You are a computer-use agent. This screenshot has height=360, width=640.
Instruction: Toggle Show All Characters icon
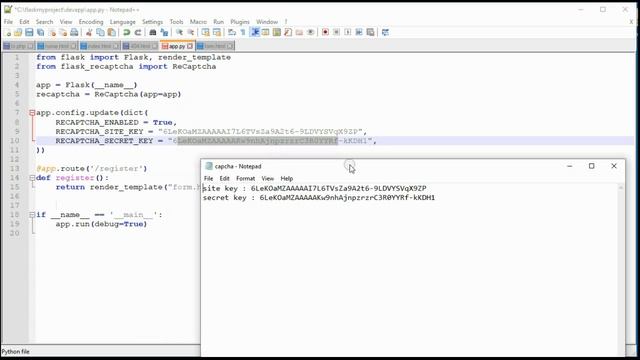coord(243,32)
